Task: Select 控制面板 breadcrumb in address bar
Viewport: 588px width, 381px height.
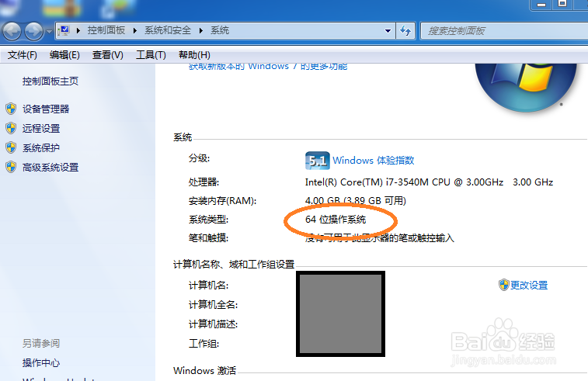Action: (106, 30)
